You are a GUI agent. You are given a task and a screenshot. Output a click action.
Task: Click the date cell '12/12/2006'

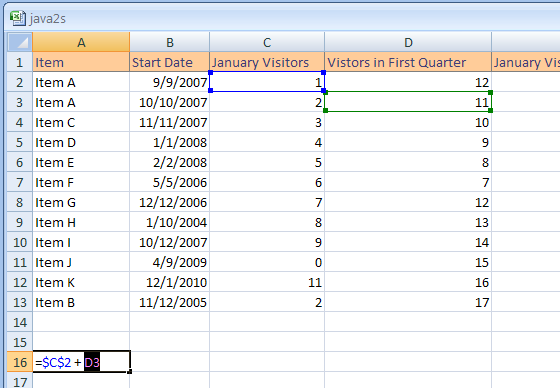pyautogui.click(x=170, y=203)
